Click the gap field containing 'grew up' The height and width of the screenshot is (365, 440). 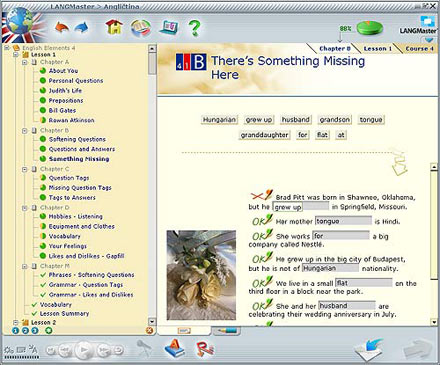click(301, 207)
